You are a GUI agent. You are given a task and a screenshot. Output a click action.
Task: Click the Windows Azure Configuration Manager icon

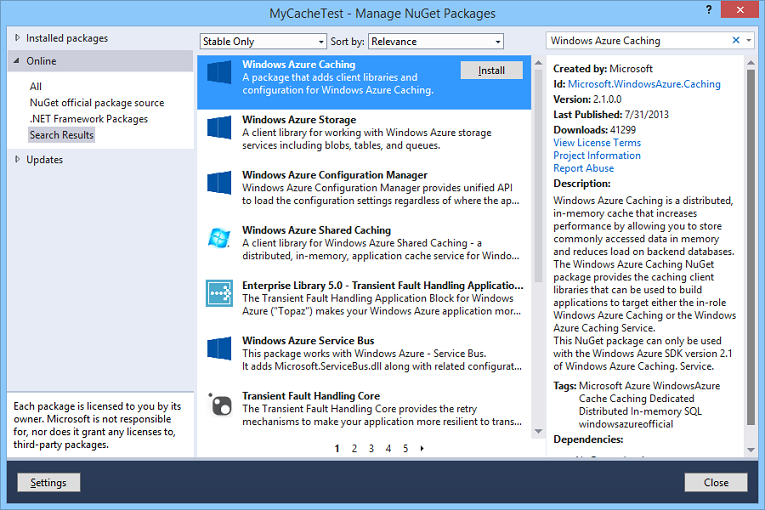click(219, 183)
